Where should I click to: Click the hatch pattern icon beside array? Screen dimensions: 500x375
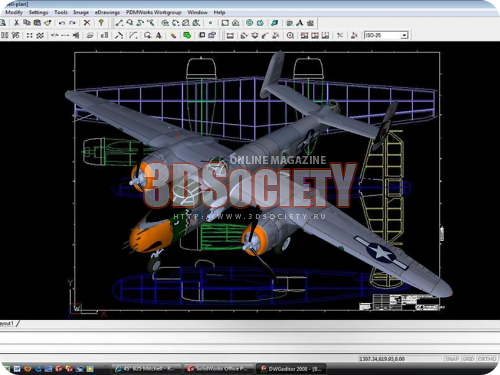(40, 35)
